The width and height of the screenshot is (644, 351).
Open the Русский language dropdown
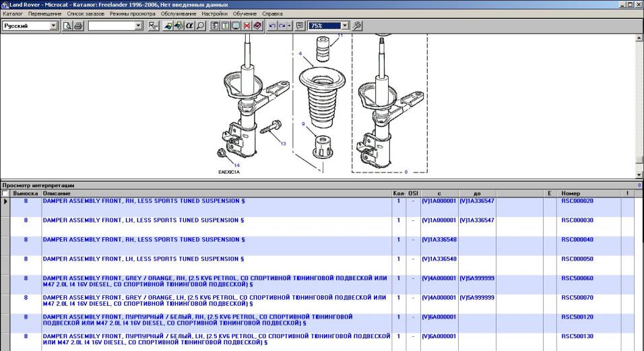(x=53, y=26)
